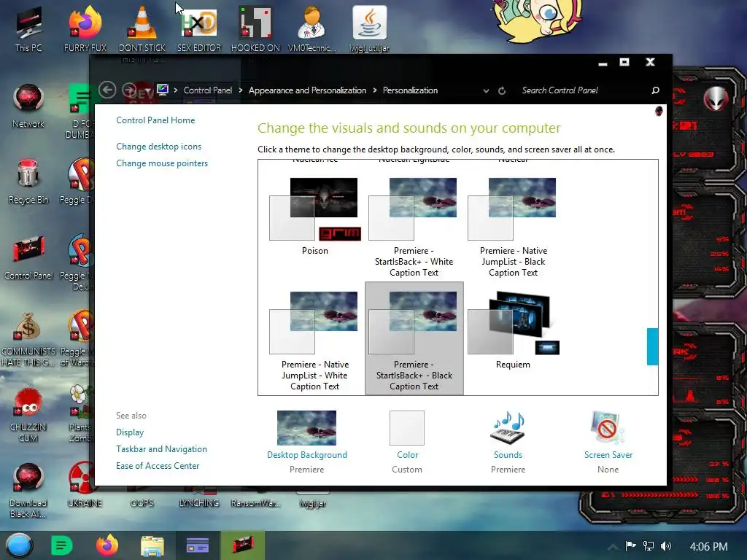Open the Color customization option
The width and height of the screenshot is (747, 560).
click(x=407, y=427)
